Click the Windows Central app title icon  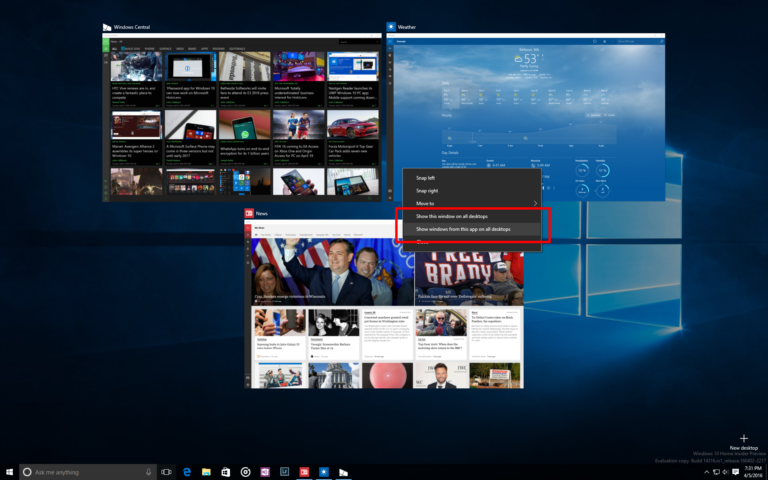[x=108, y=27]
